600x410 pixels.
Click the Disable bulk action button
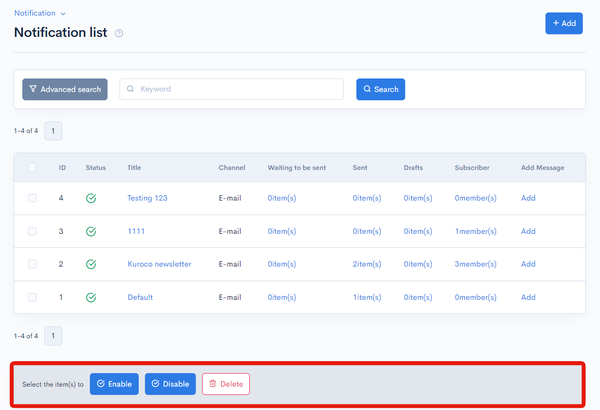170,384
